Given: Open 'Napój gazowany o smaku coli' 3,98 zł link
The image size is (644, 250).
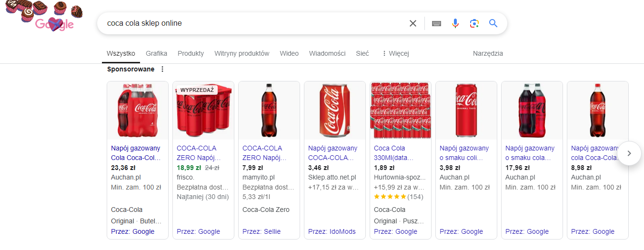Looking at the screenshot, I should (x=464, y=153).
